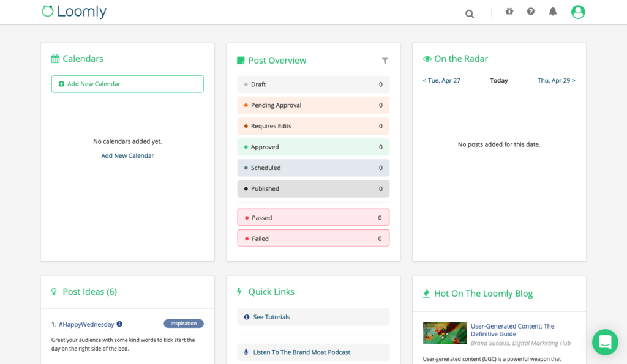Open the green profile avatar menu
The image size is (627, 364).
[577, 12]
